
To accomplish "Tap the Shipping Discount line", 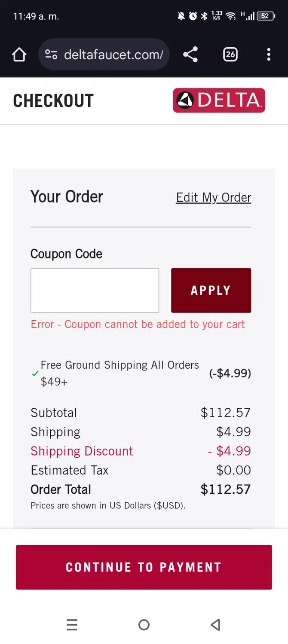I will click(x=82, y=451).
